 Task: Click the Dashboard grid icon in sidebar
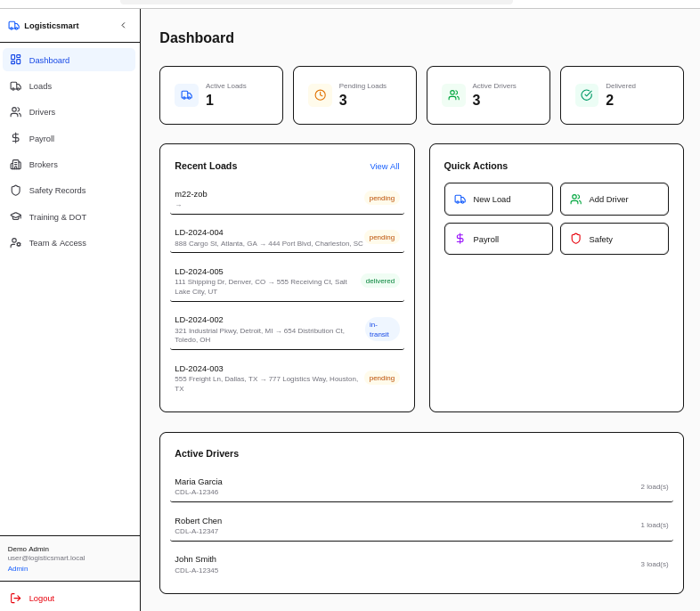click(x=16, y=60)
